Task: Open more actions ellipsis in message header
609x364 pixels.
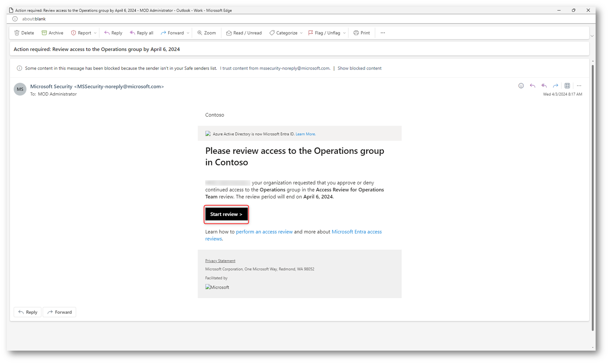Action: pyautogui.click(x=579, y=86)
